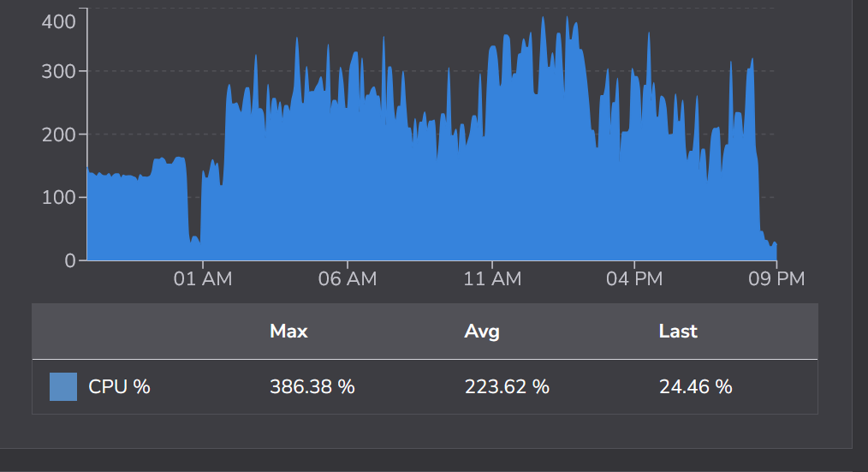Sort by the Avg column header
Image resolution: width=868 pixels, height=472 pixels.
[x=482, y=331]
